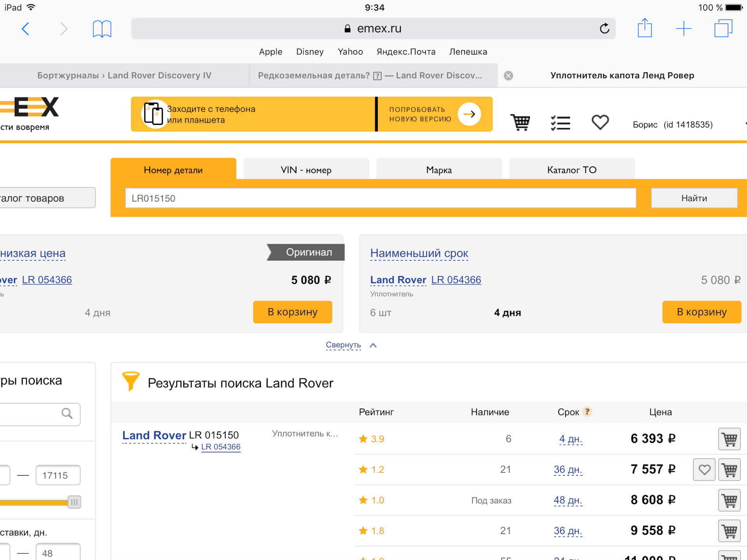This screenshot has height=560, width=747.
Task: Expand the Land Rover brand link in results
Action: [154, 435]
